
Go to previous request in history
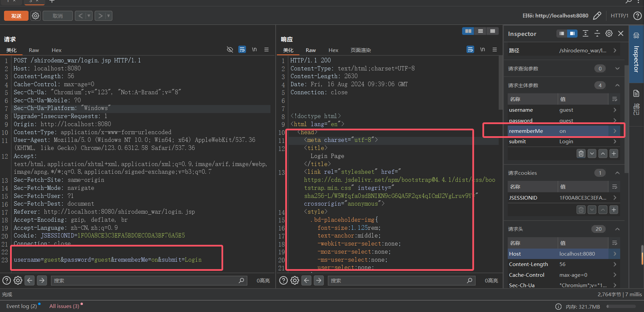pos(80,16)
